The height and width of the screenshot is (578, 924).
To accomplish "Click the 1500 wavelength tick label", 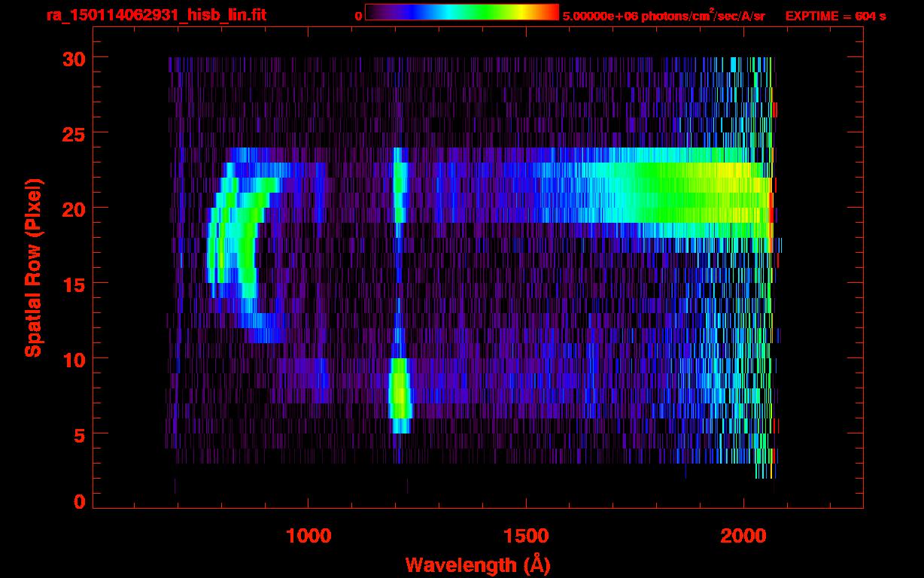I will click(526, 536).
